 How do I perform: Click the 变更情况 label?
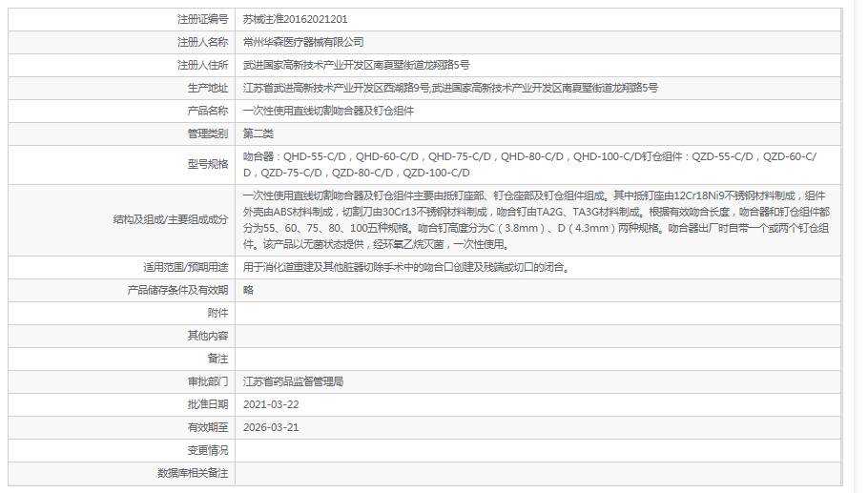[x=208, y=450]
